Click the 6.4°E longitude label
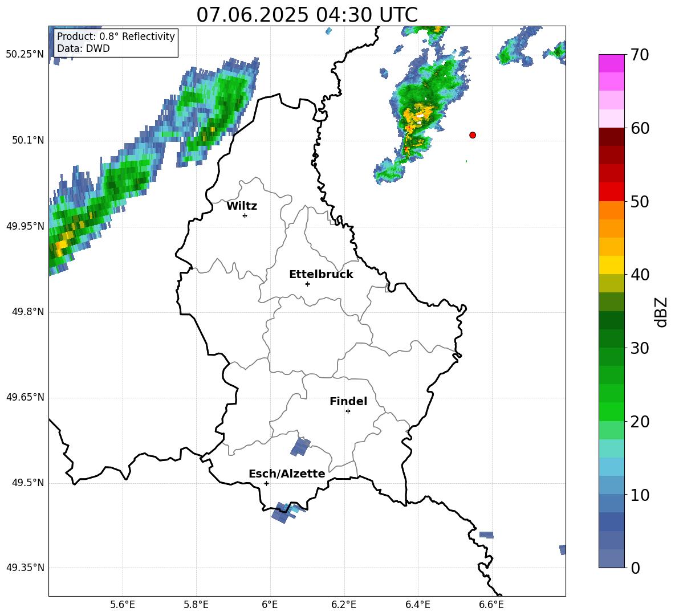This screenshot has width=675, height=616. 417,605
